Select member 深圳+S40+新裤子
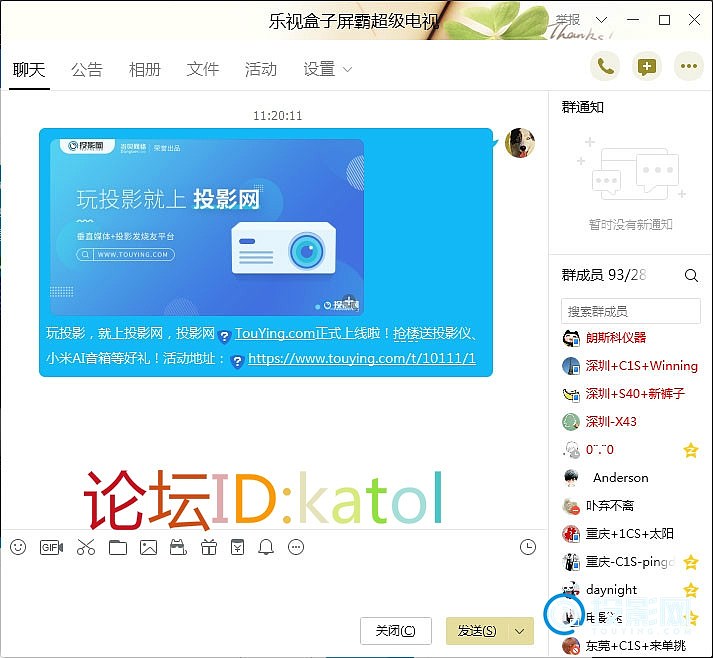Viewport: 713px width, 658px height. (631, 394)
